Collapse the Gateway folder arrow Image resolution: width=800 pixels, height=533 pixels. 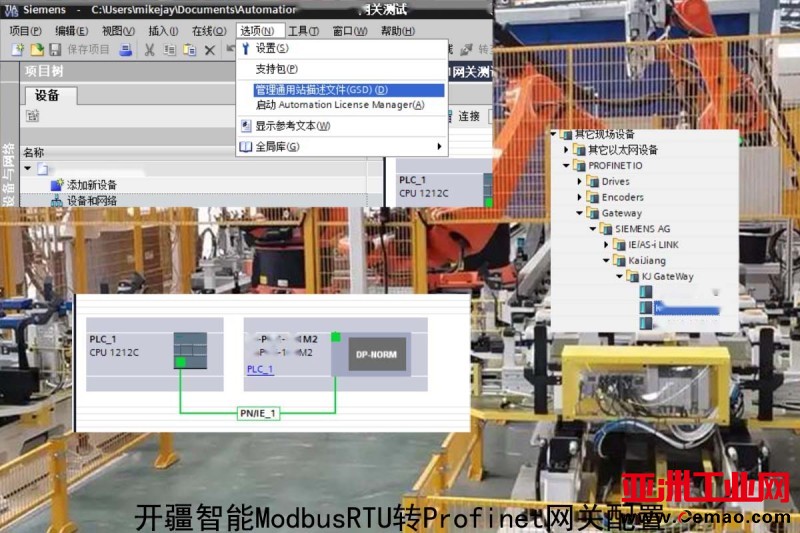[x=579, y=213]
